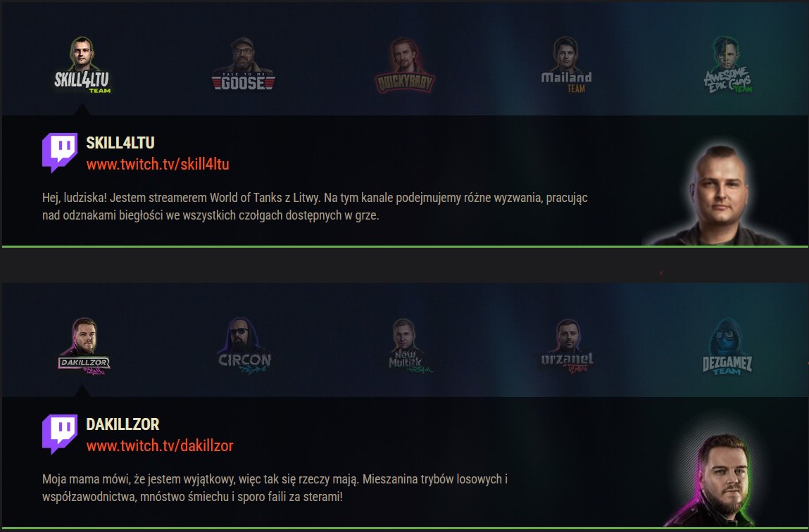Select the Dakillzor team logo
This screenshot has height=532, width=809.
84,346
